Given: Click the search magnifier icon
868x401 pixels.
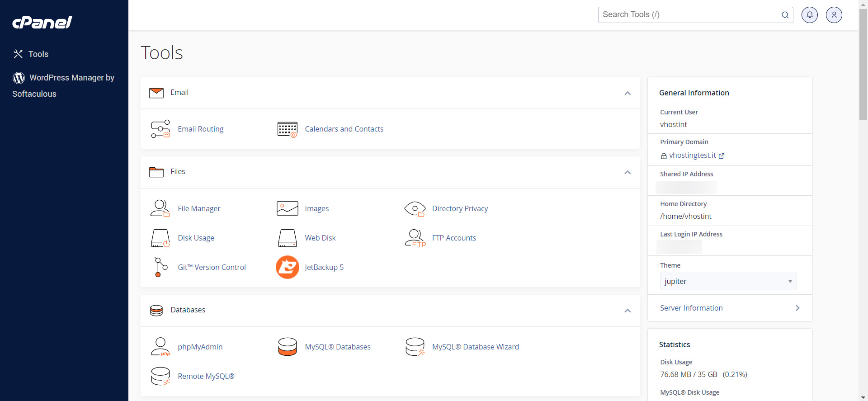Looking at the screenshot, I should pos(785,15).
